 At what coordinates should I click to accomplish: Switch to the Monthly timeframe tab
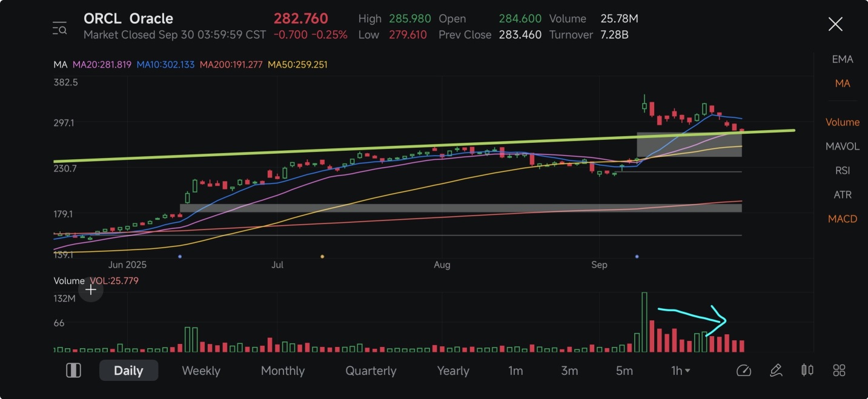pyautogui.click(x=283, y=371)
